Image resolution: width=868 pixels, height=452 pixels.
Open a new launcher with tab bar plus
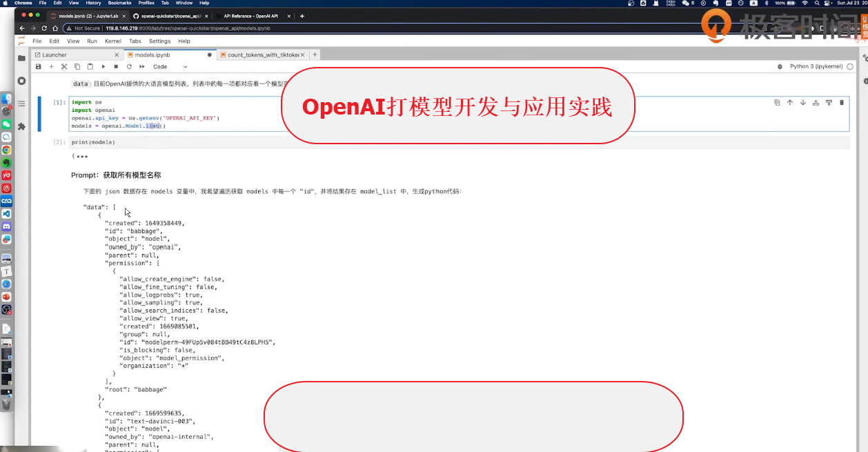click(x=315, y=55)
